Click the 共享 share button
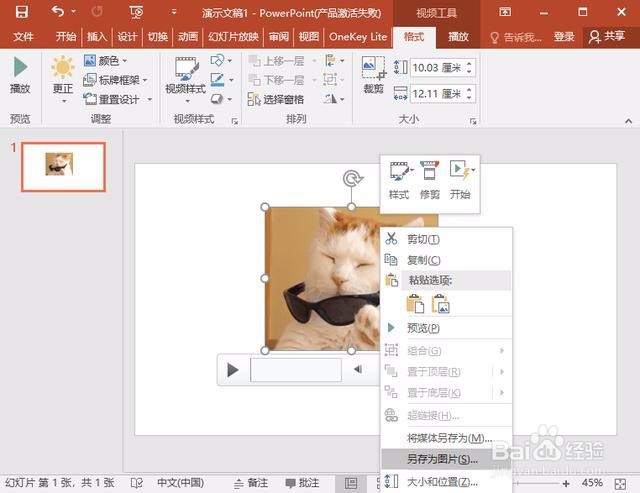This screenshot has height=493, width=640. (607, 37)
